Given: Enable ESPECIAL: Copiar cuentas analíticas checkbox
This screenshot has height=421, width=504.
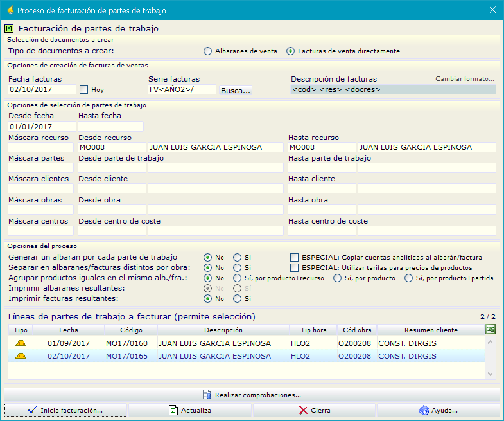Looking at the screenshot, I should click(294, 257).
